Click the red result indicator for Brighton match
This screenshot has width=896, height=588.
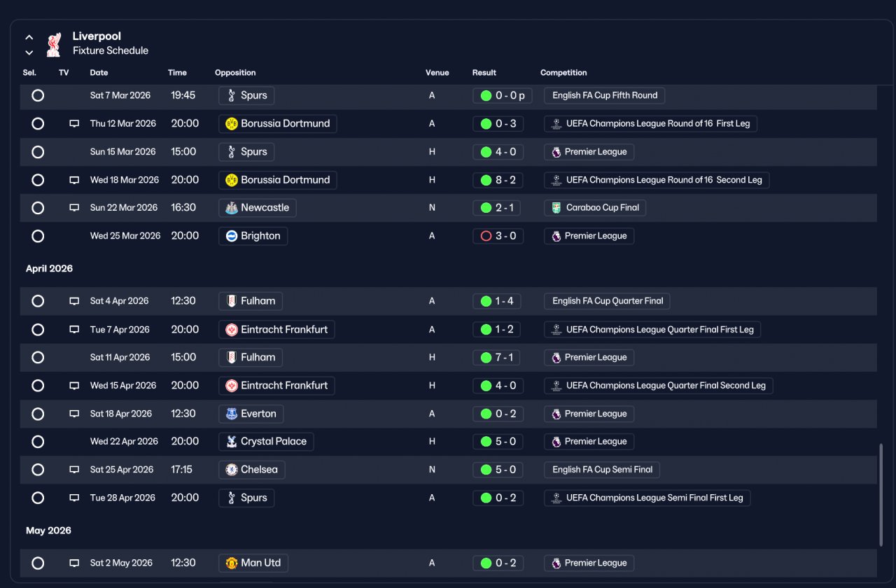(x=486, y=236)
